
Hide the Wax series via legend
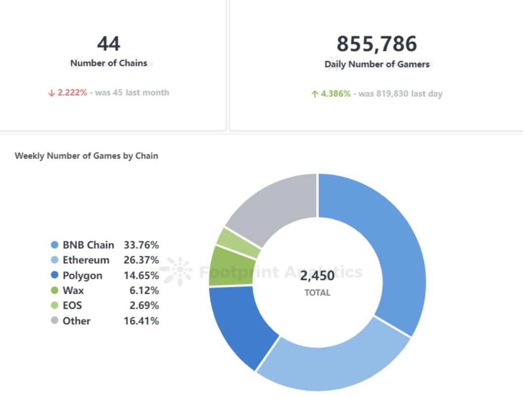(73, 290)
